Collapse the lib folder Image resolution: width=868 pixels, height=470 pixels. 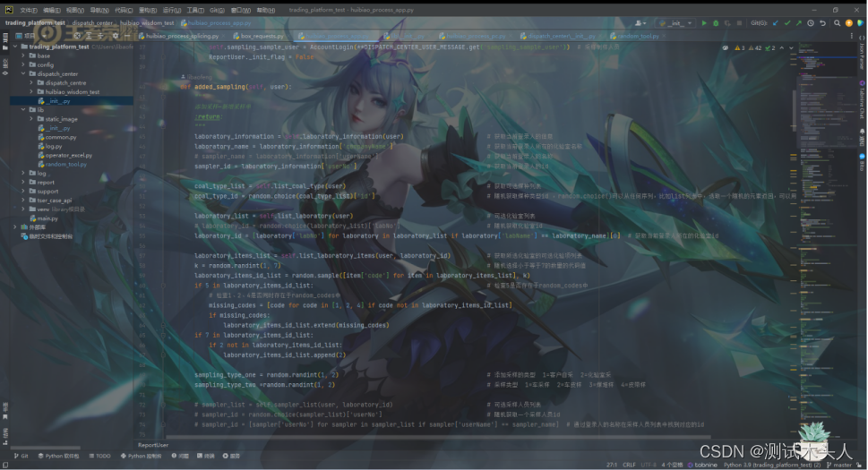pos(23,110)
